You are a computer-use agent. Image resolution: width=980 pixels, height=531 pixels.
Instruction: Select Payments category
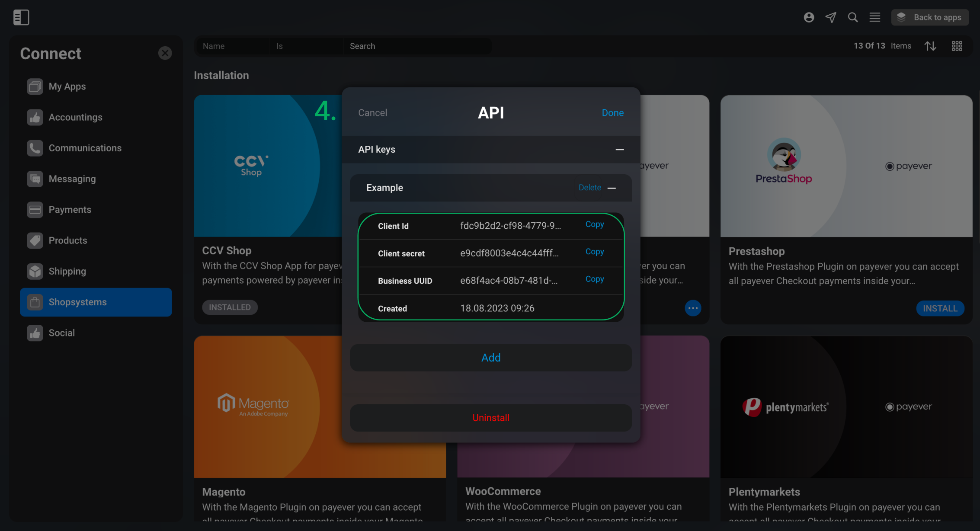point(96,210)
